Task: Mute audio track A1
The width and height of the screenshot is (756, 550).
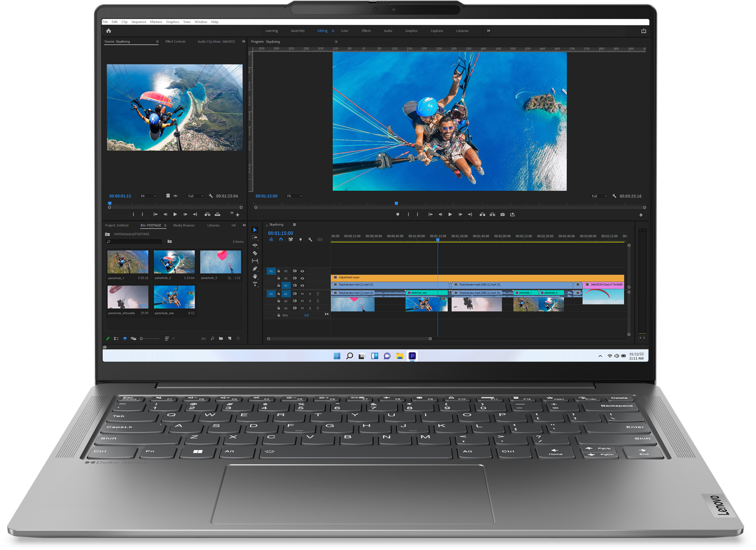Action: [x=302, y=294]
